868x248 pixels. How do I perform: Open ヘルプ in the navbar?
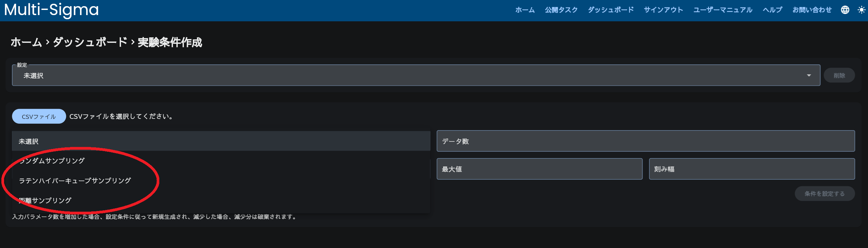(x=772, y=10)
